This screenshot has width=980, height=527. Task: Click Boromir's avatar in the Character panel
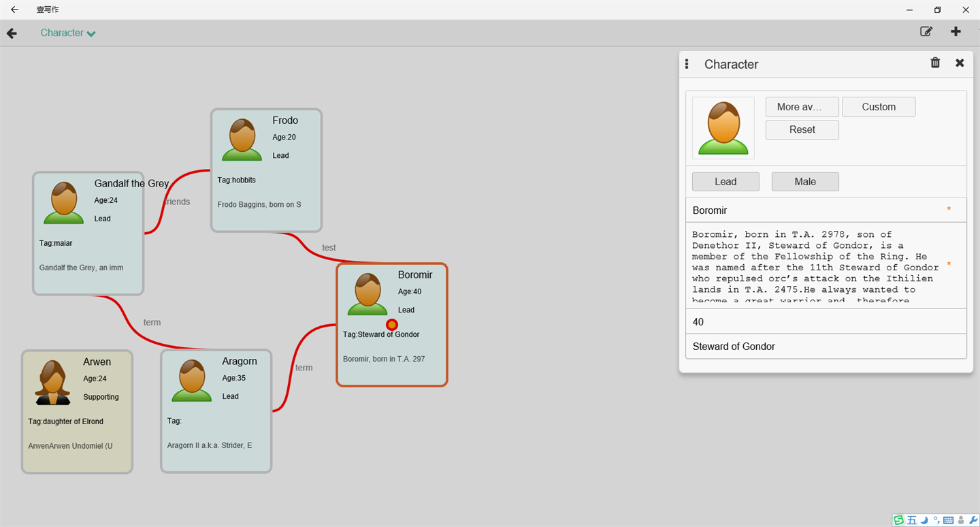(x=723, y=128)
